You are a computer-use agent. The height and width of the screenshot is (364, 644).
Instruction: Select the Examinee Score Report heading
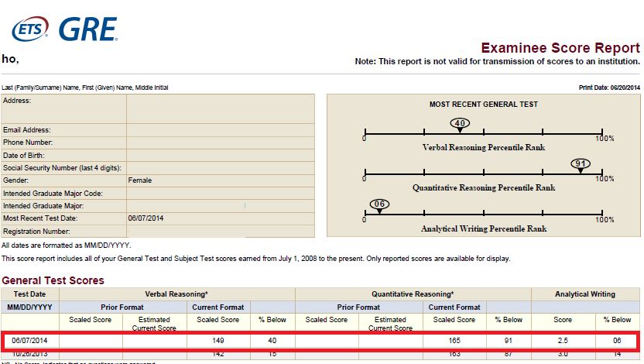(x=560, y=48)
